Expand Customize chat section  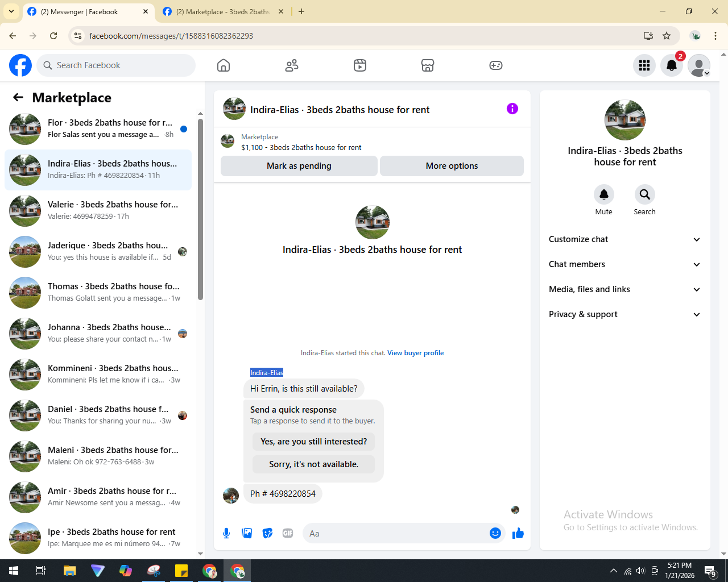pyautogui.click(x=625, y=239)
